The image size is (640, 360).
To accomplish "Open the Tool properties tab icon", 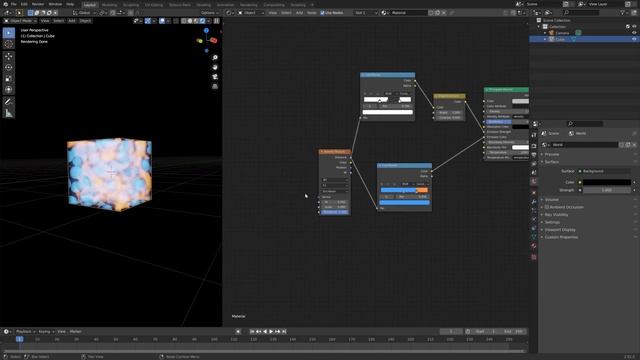I will click(x=534, y=135).
